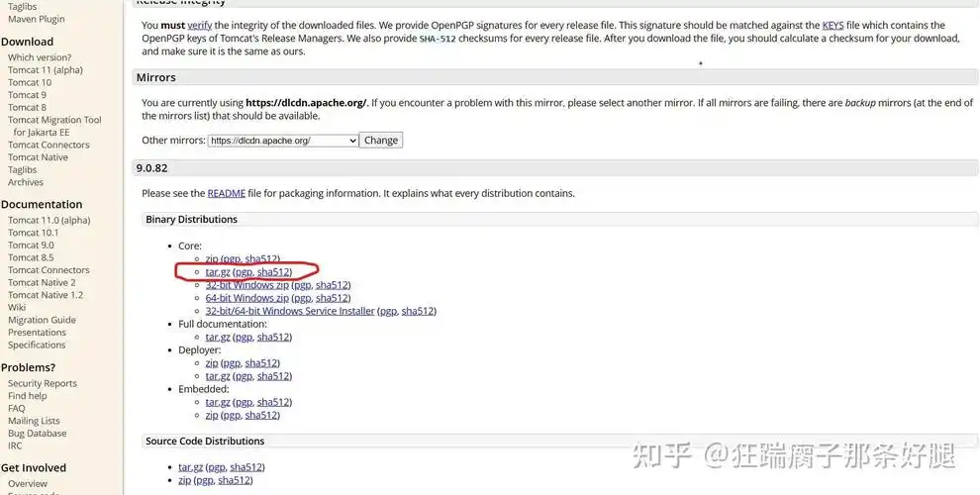Open Tomcat 8.5 documentation
This screenshot has height=495, width=980.
[31, 257]
